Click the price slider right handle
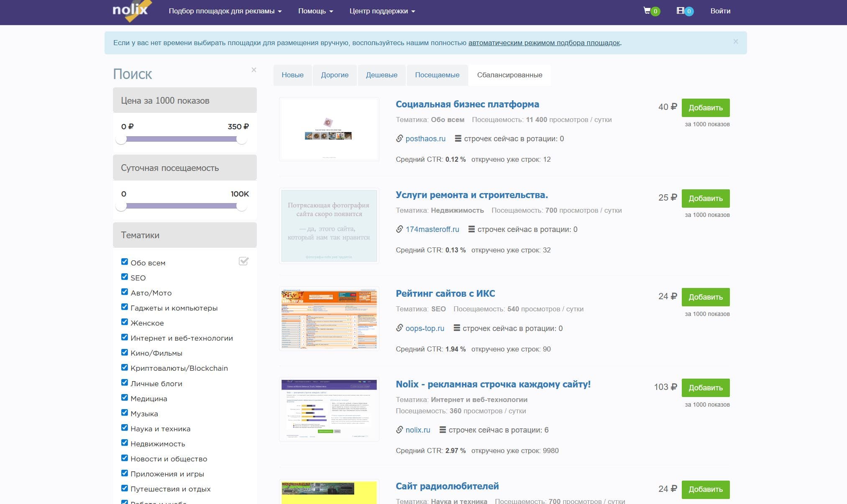 click(241, 140)
